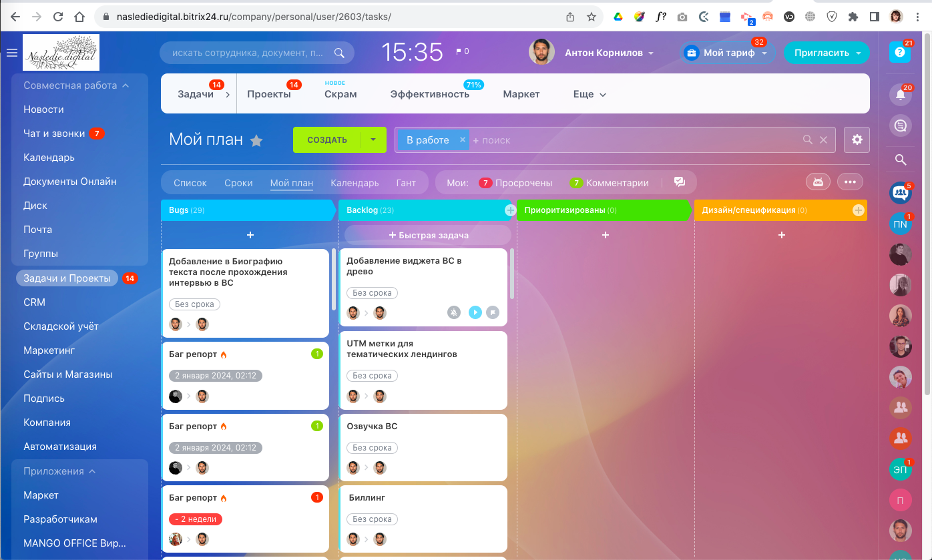Click the employee search input field

point(248,53)
